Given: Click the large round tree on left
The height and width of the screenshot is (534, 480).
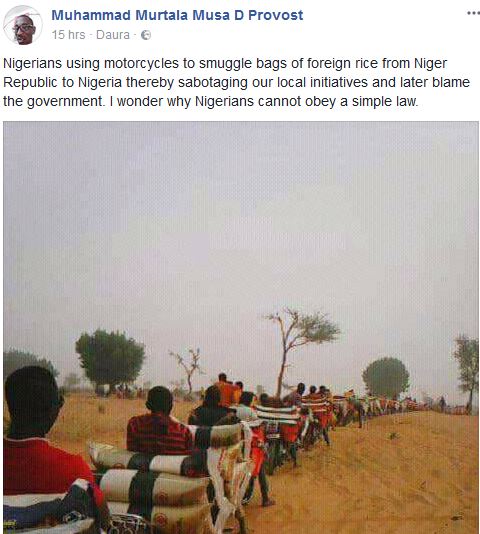Looking at the screenshot, I should pos(110,358).
